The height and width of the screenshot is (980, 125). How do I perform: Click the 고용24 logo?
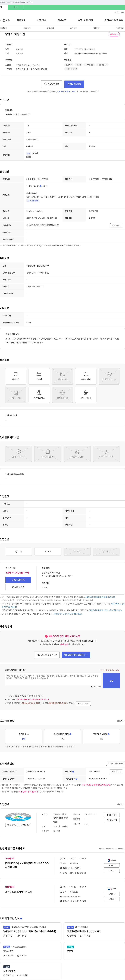5,20
